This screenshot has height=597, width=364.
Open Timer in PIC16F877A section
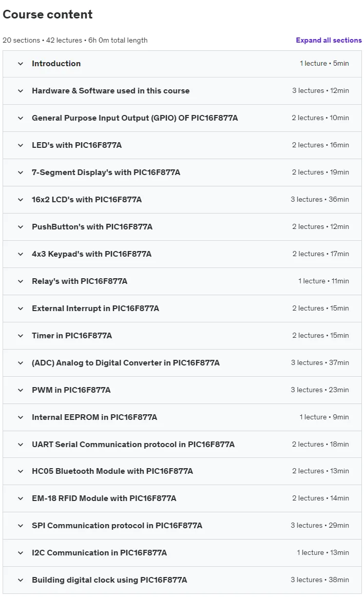pos(182,335)
